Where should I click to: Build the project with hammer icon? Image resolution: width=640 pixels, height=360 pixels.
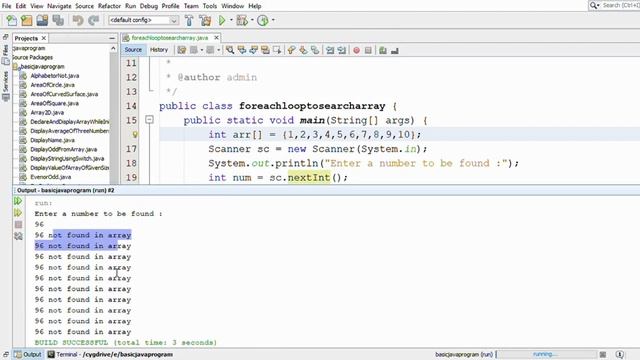point(189,20)
